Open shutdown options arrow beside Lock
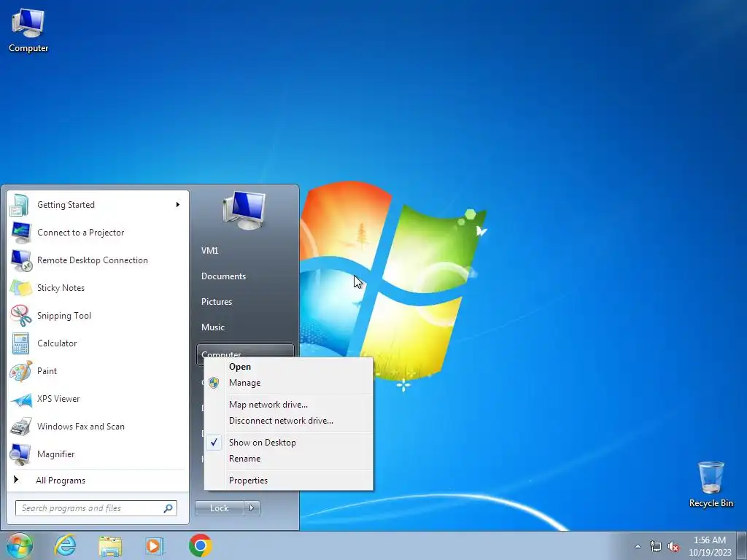Viewport: 747px width, 560px height. pyautogui.click(x=252, y=508)
